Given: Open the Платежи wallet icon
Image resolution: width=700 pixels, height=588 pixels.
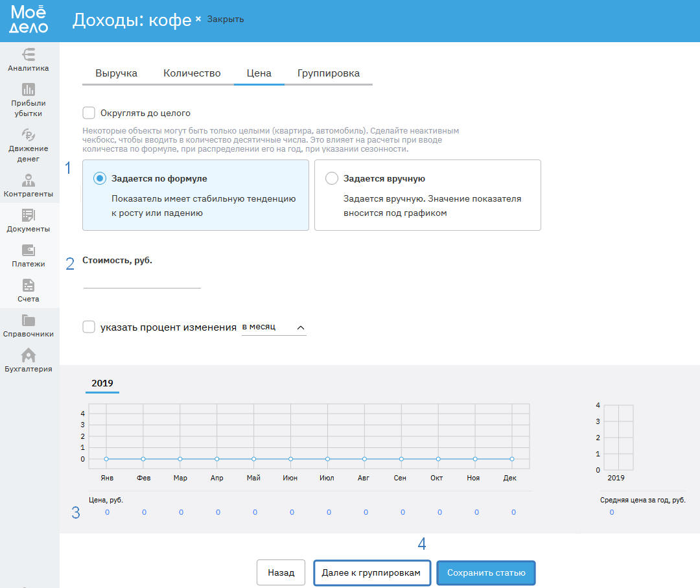Looking at the screenshot, I should 29,250.
